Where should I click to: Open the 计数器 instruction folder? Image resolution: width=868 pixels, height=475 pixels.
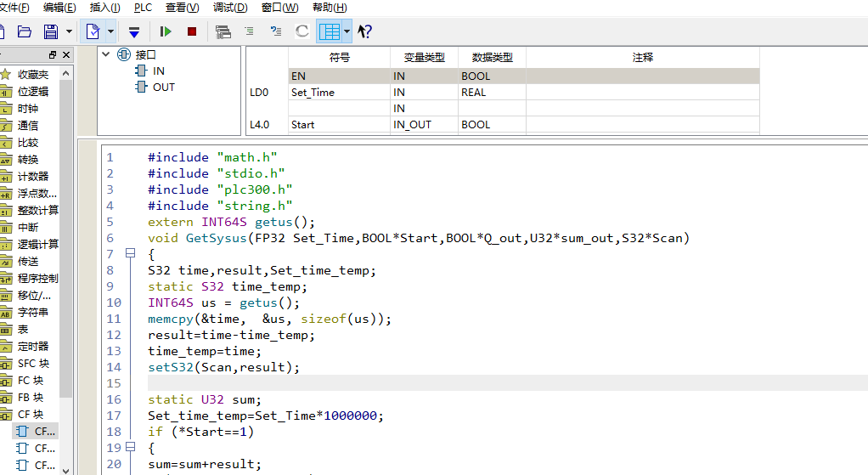coord(32,176)
